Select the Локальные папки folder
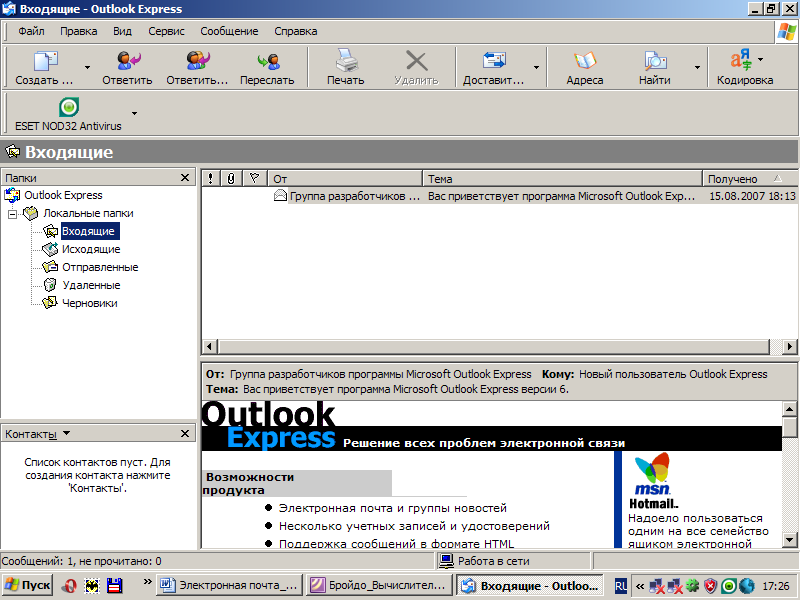 [x=88, y=213]
